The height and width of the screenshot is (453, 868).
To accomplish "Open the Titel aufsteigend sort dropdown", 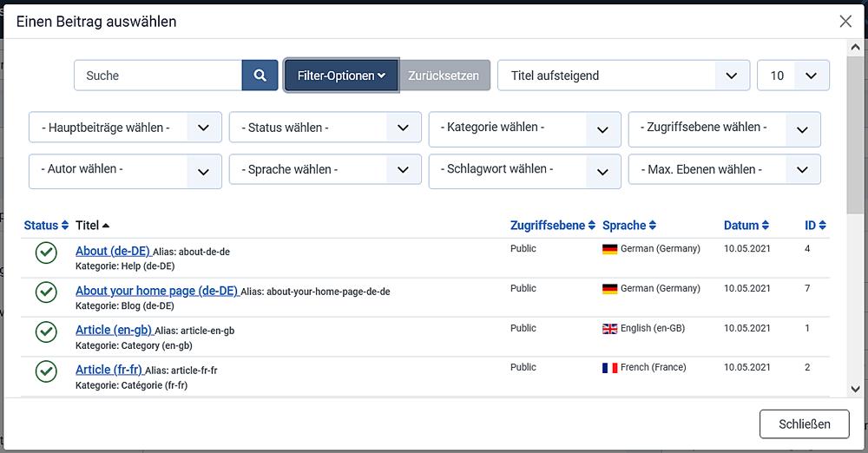I will (622, 75).
